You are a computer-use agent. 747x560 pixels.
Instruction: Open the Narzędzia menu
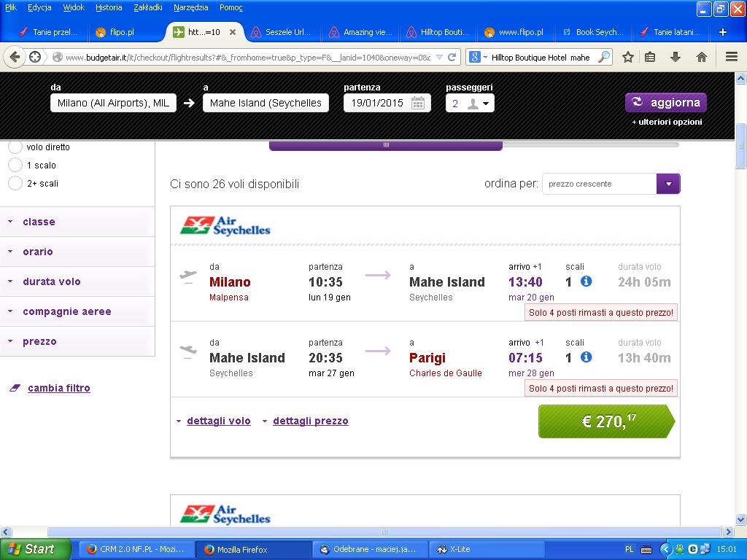(190, 7)
